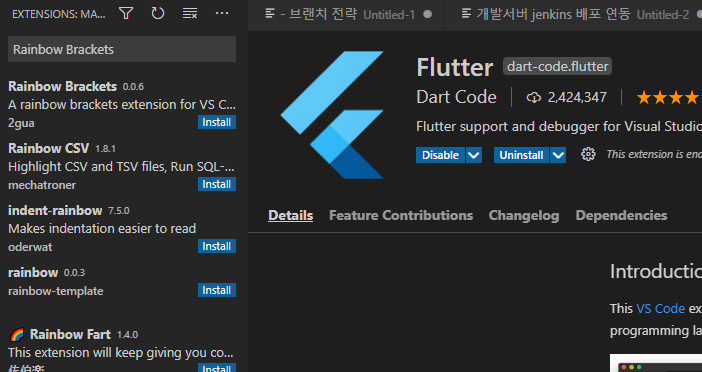Viewport: 702px width, 372px height.
Task: Click the publisher name oderwat
Action: coord(30,247)
